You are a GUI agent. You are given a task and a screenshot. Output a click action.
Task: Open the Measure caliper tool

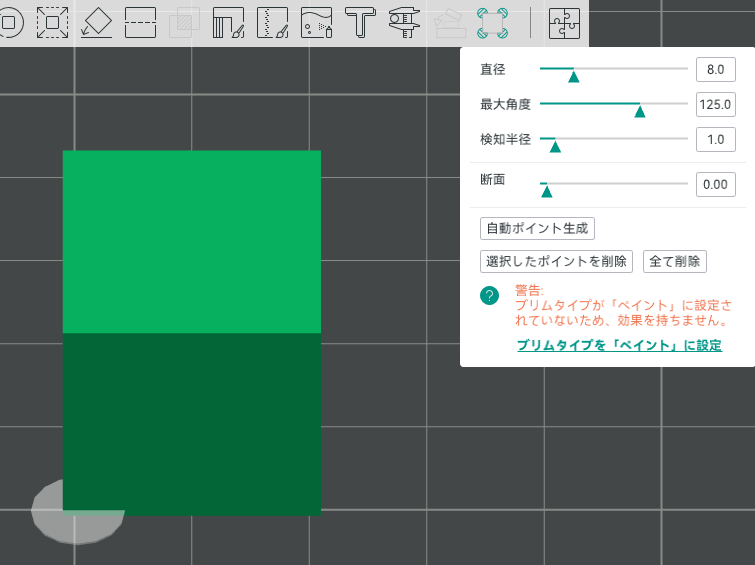[404, 22]
